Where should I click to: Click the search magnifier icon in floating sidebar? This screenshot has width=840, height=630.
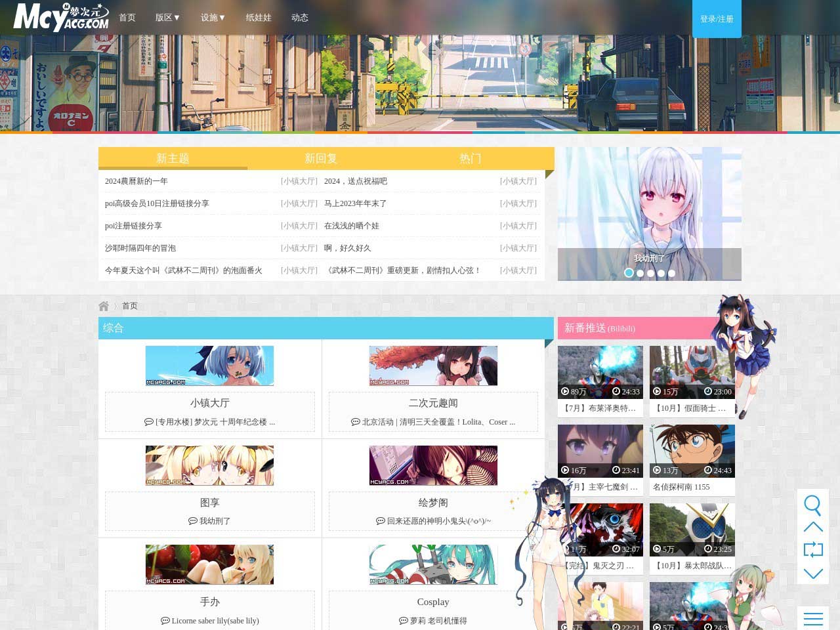pos(812,505)
